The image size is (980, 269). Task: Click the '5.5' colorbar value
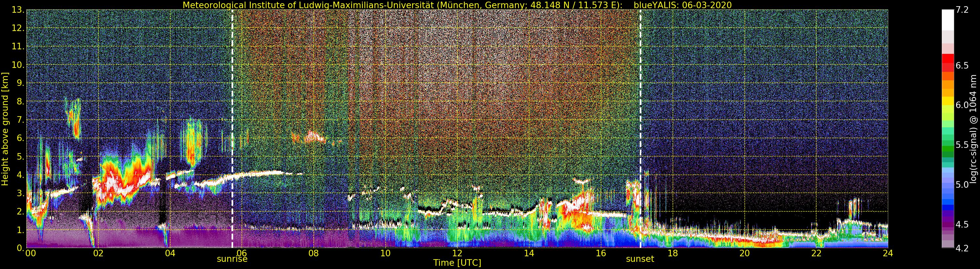point(962,145)
